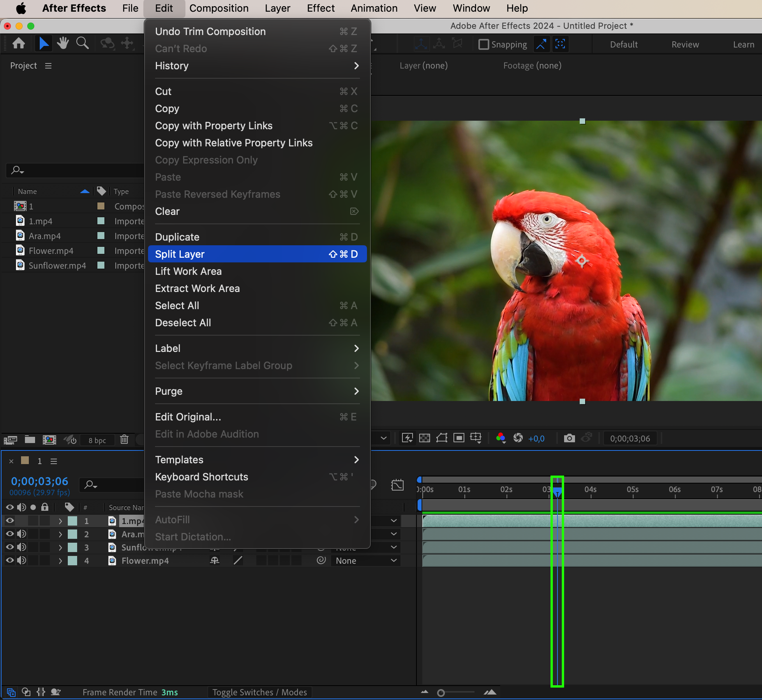The width and height of the screenshot is (762, 700).
Task: Take snapshot with camera icon
Action: point(569,438)
